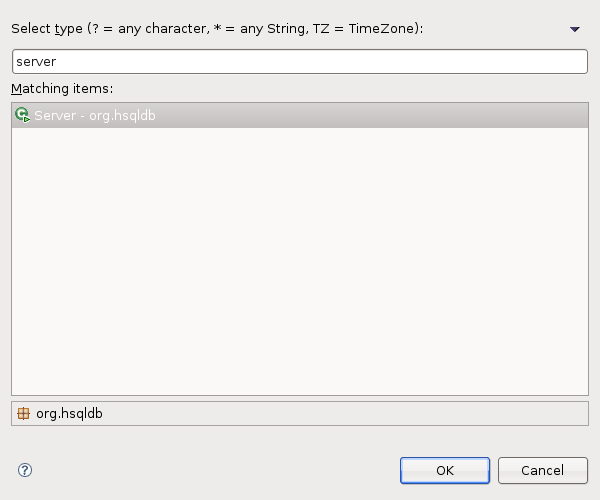Click the "TZ = TimeZone" hint text
Screen dimensions: 600x500
(x=374, y=29)
